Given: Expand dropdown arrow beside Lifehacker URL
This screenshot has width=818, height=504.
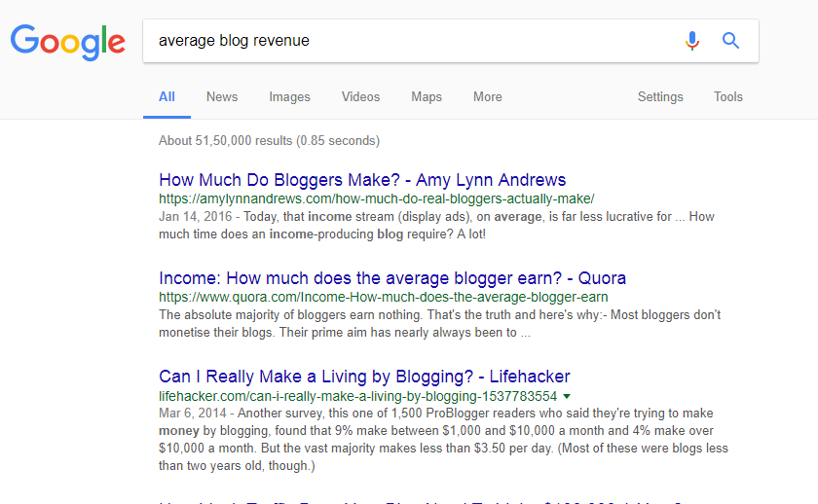Looking at the screenshot, I should click(x=567, y=397).
